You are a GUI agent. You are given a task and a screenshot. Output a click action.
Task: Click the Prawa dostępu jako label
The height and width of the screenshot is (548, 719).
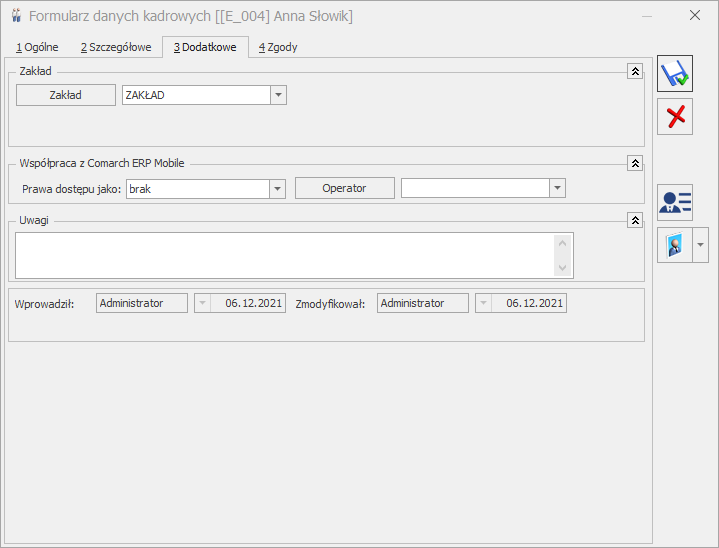(72, 189)
